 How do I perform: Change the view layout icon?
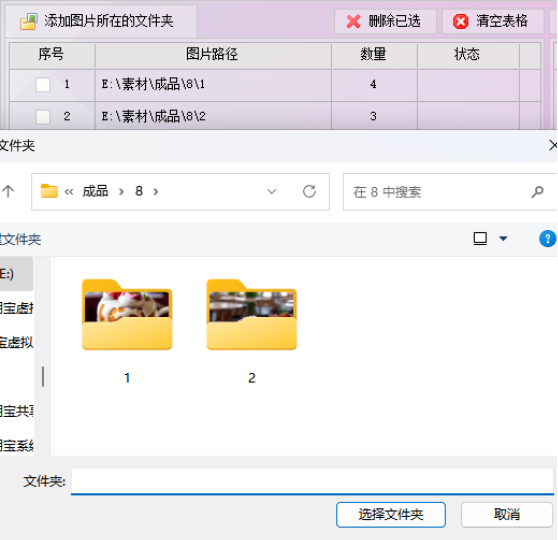480,238
